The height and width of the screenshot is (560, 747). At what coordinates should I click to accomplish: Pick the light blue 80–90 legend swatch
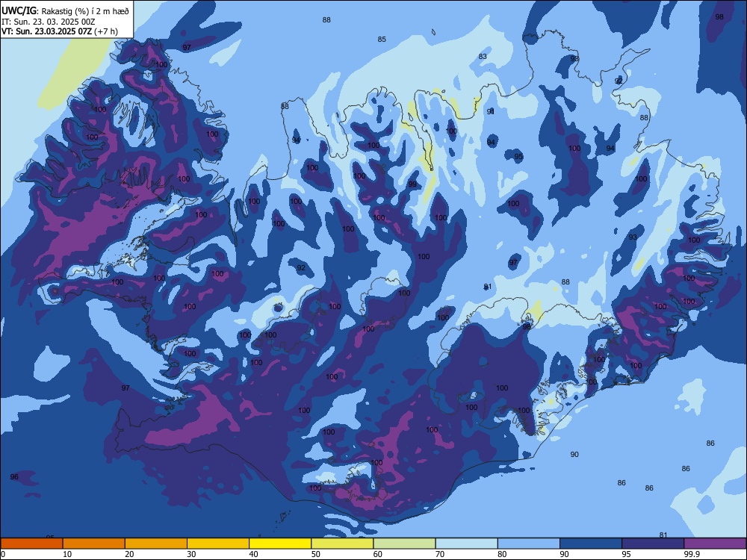[529, 544]
